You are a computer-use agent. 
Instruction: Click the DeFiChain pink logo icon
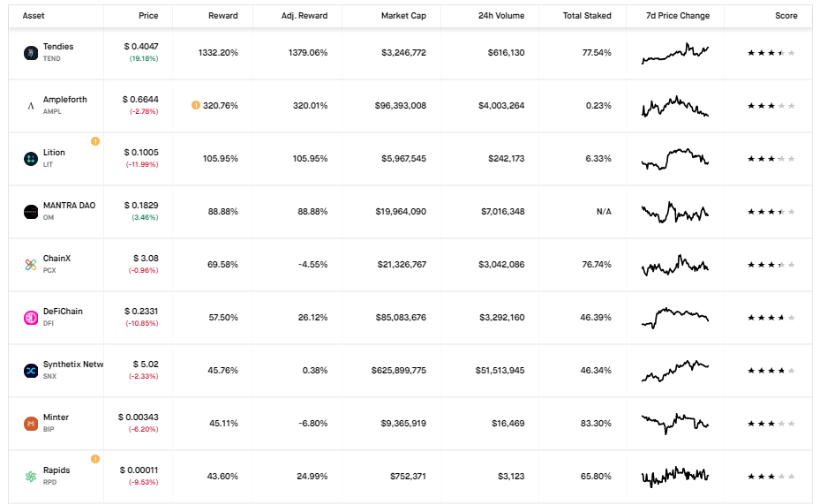click(x=31, y=318)
